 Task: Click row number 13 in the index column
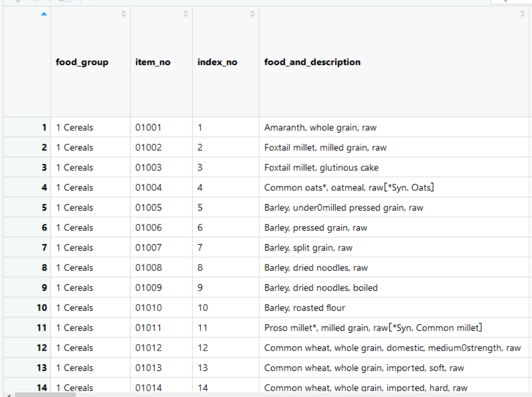click(42, 368)
